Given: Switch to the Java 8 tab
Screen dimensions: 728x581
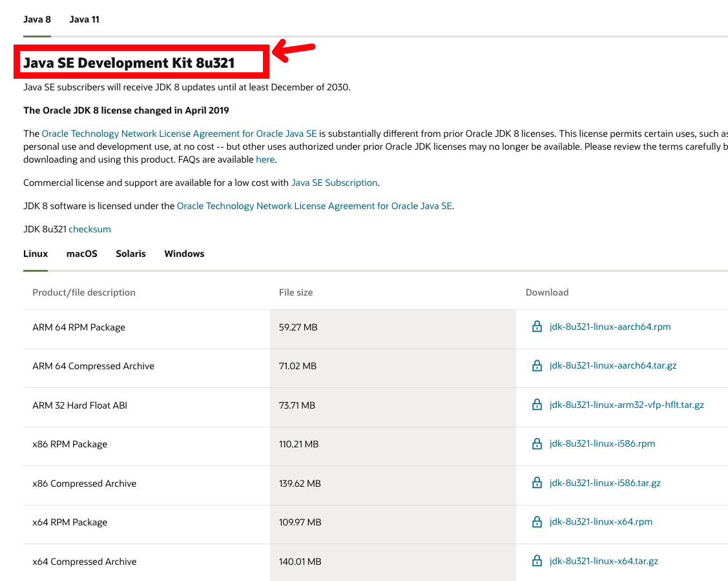Looking at the screenshot, I should click(37, 19).
